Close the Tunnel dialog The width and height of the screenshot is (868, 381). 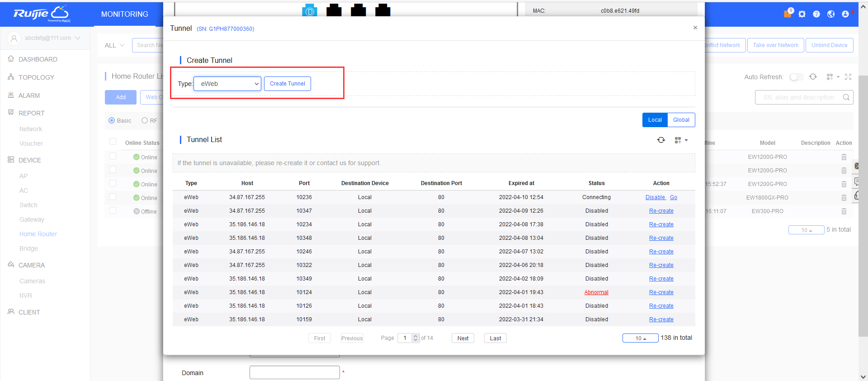point(695,28)
